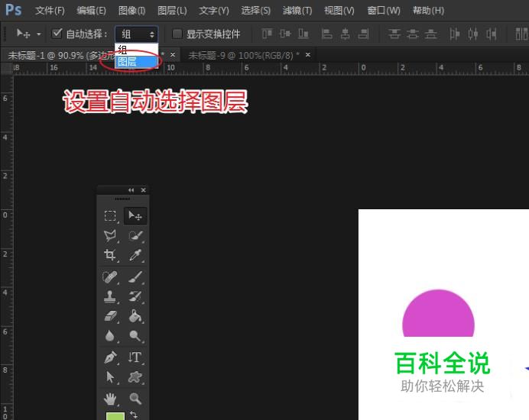This screenshot has height=420, width=529.
Task: Click the align top edges icon
Action: tap(268, 34)
